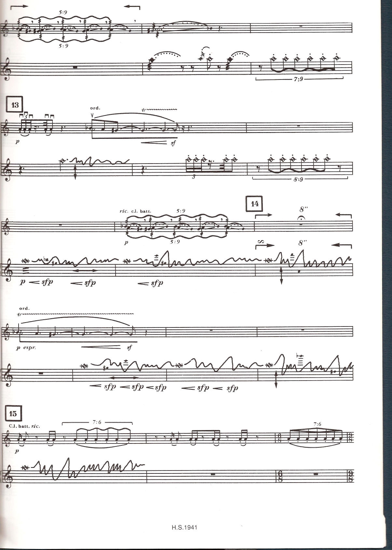Click the 'sf' dynamic after rehearsal 13 crescendo
Screen dimensions: 392x550
(x=173, y=143)
